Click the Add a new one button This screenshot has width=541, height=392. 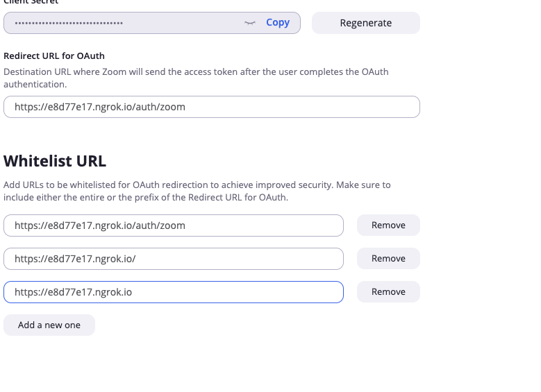tap(49, 325)
